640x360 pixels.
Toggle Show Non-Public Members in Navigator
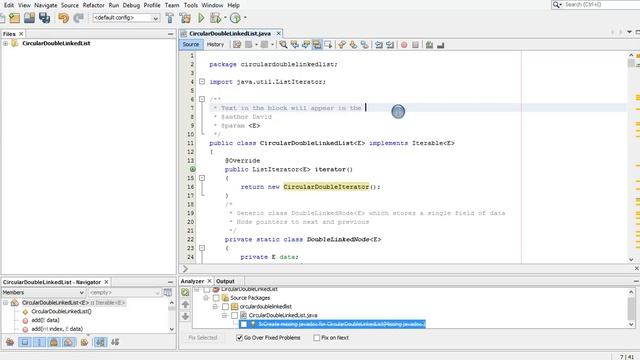pos(54,342)
